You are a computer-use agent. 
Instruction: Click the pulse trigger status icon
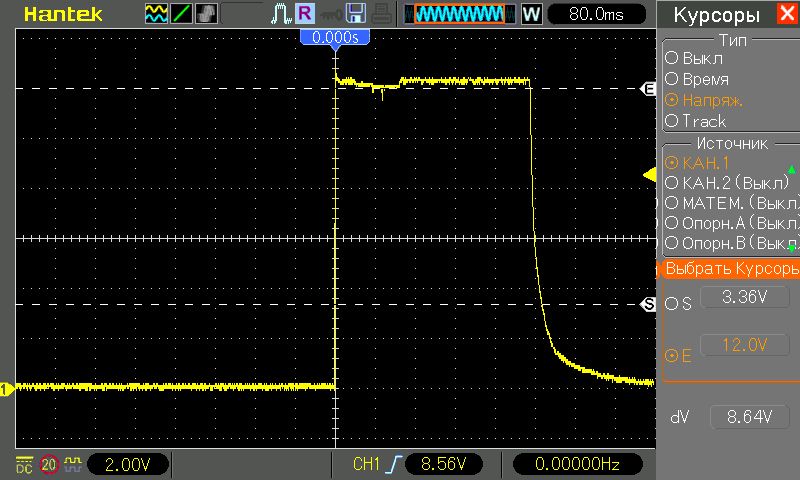point(280,14)
